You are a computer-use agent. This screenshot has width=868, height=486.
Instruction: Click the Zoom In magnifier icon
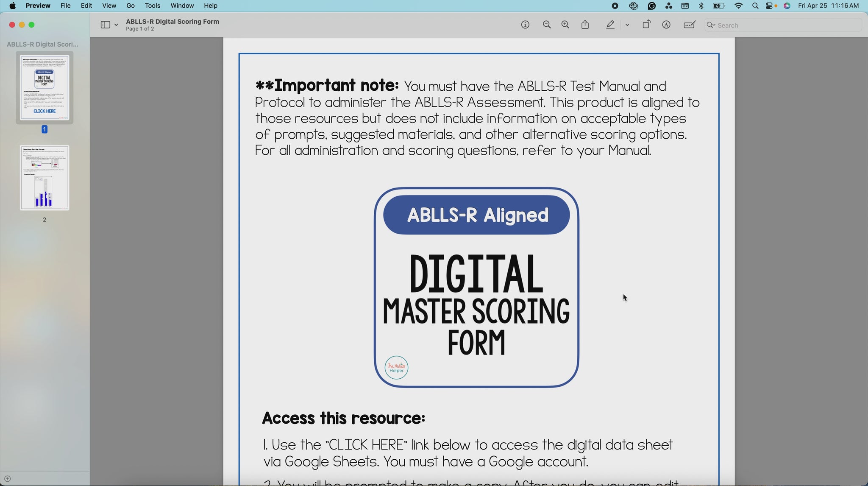tap(565, 25)
